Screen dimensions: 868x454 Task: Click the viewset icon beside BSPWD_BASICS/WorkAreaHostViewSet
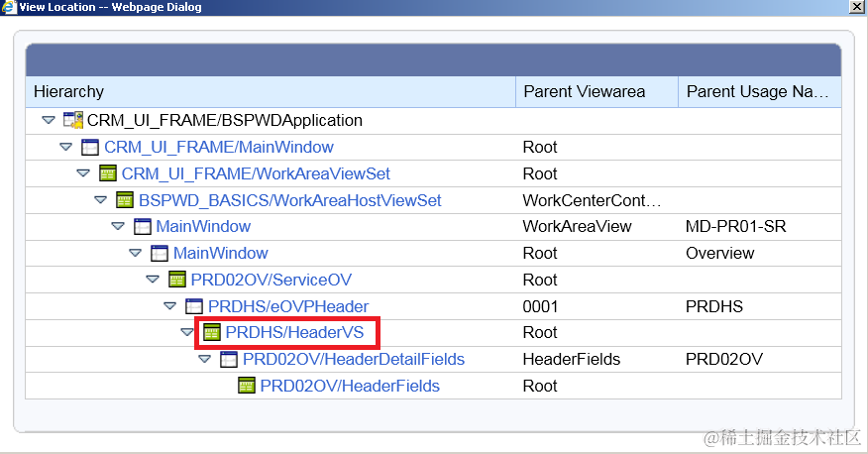[x=125, y=200]
